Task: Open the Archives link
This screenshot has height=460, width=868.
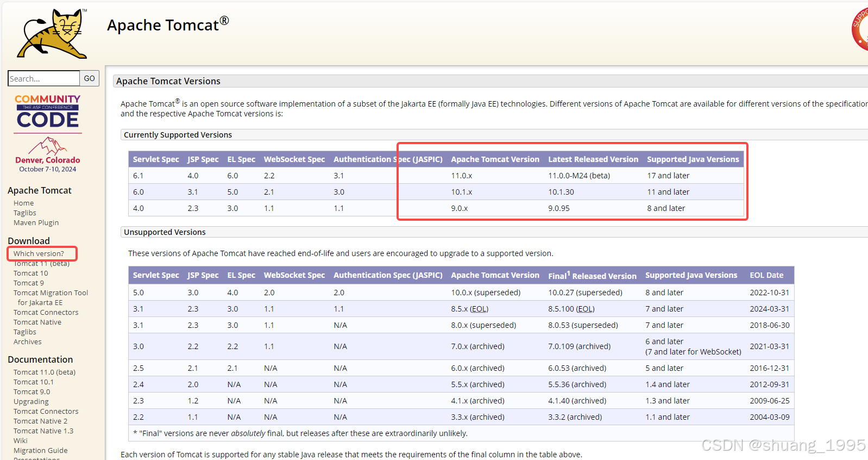Action: [28, 341]
